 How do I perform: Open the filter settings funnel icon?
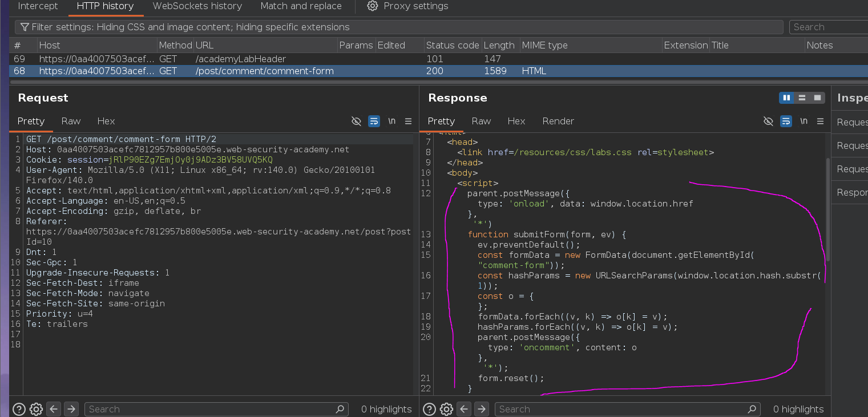(25, 27)
